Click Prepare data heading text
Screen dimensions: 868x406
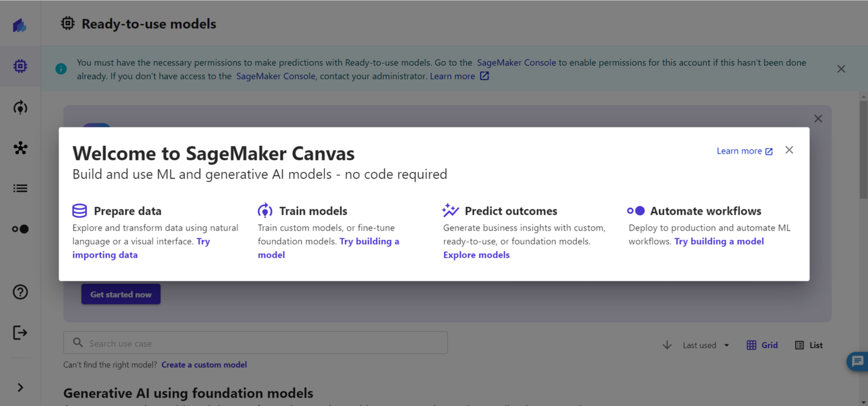point(128,211)
